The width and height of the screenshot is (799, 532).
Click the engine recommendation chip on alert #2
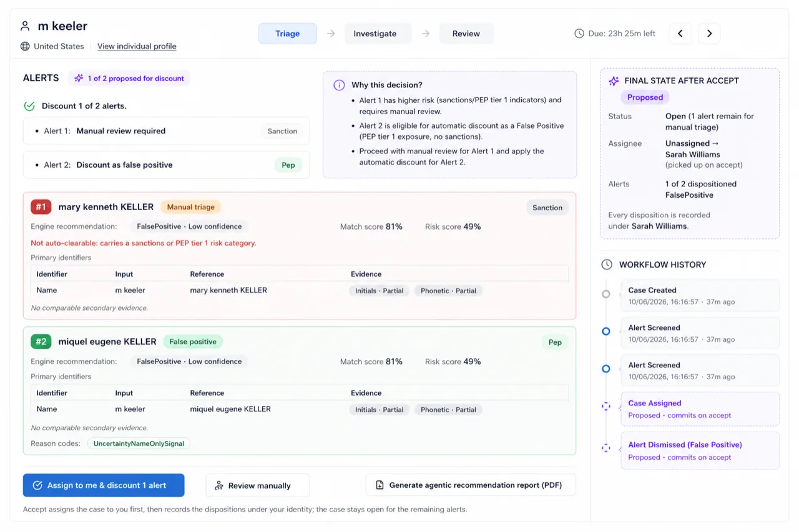189,361
